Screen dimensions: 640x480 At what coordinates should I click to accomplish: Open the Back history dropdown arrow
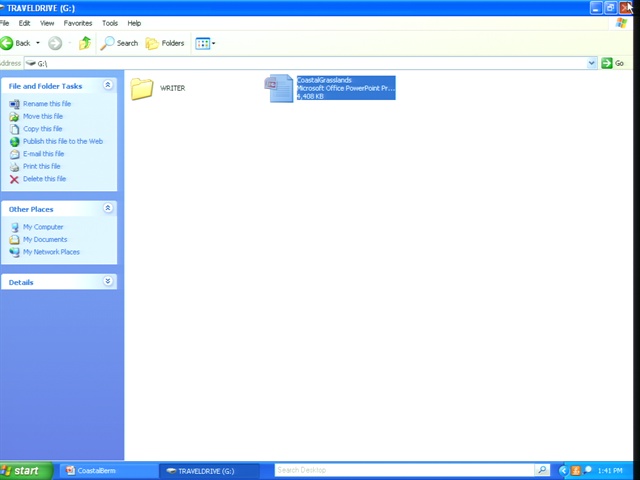38,43
